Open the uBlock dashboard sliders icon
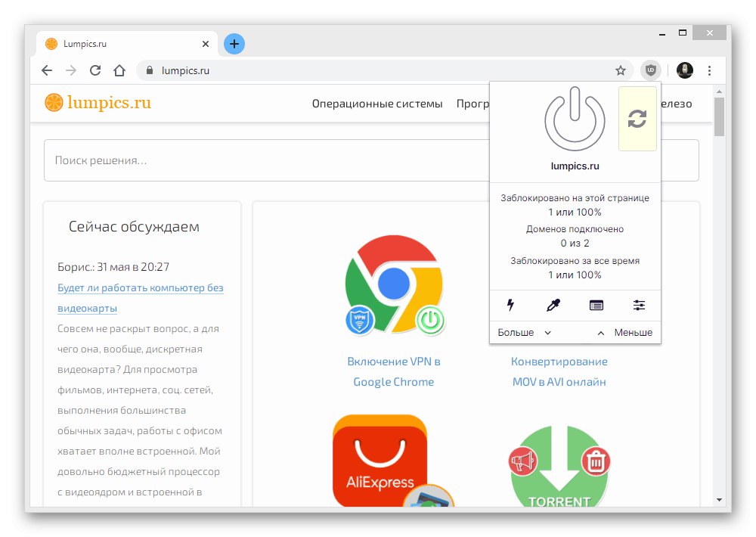Screen dimensions: 756x537 (x=639, y=305)
